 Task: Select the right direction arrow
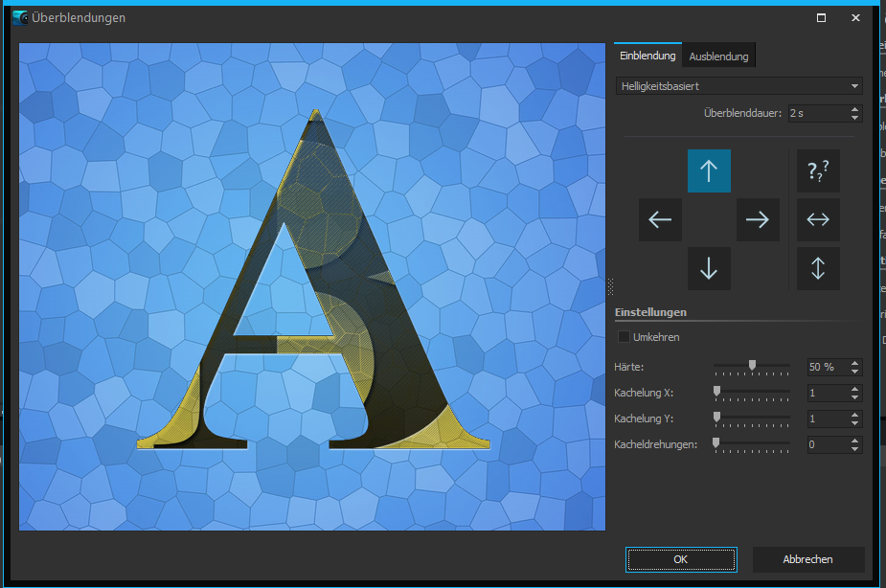(758, 220)
